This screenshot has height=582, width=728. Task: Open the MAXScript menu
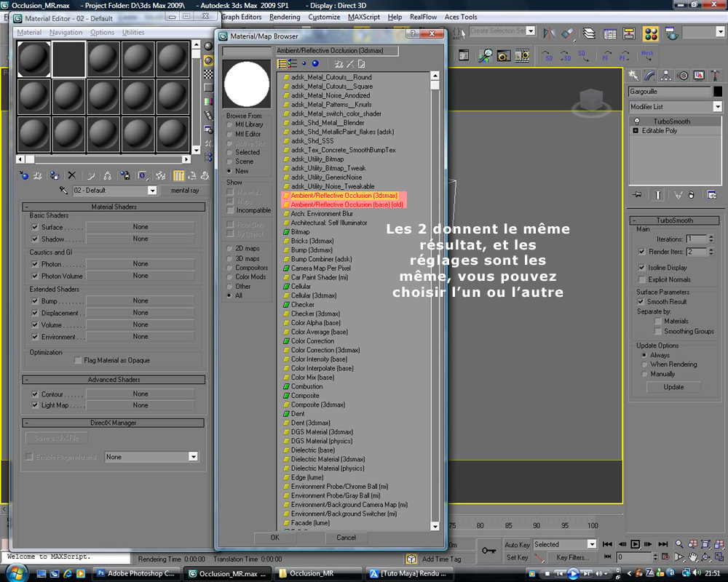tap(363, 17)
